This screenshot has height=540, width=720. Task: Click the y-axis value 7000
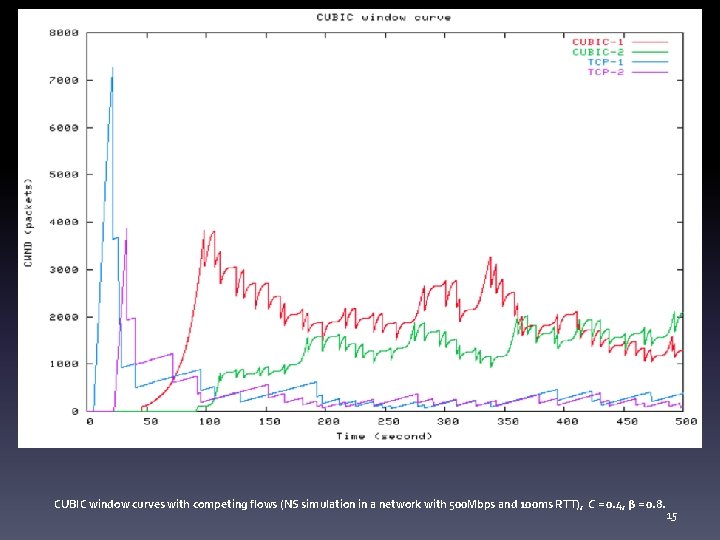click(64, 80)
